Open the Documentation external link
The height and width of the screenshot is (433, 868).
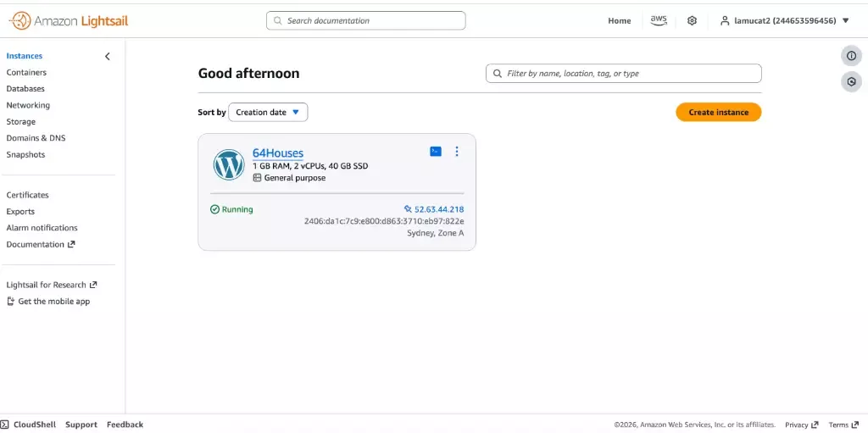41,244
